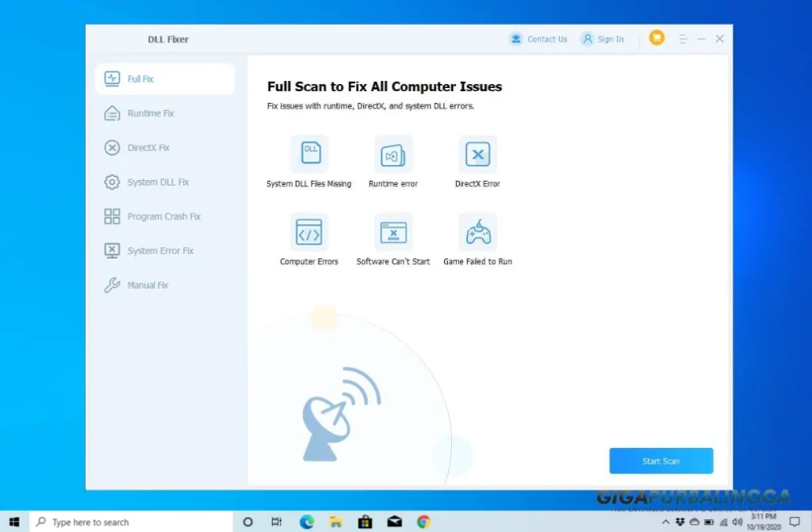Click the gear icon beside System DLL Fix
The height and width of the screenshot is (532, 812).
[111, 182]
